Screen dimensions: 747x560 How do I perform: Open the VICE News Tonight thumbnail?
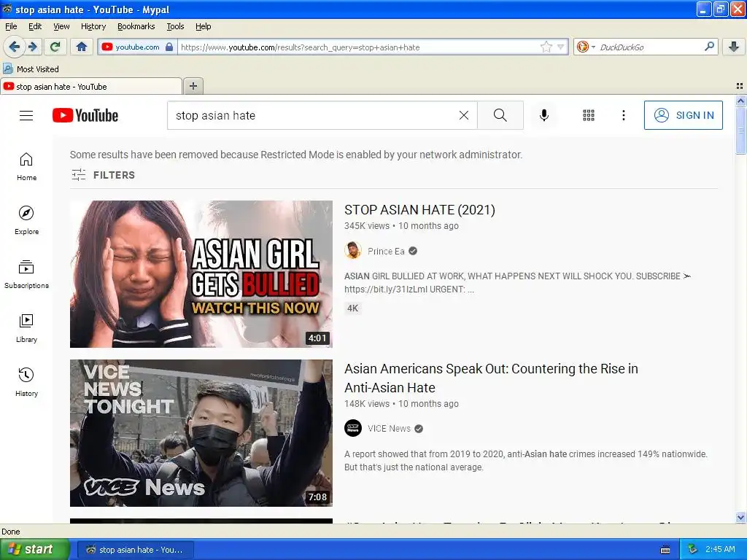(x=201, y=433)
